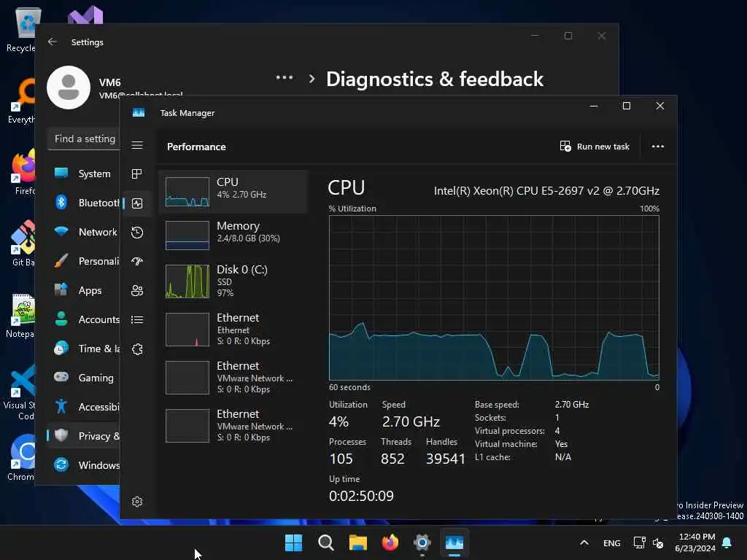Launch Firefox from taskbar
This screenshot has height=560, width=747.
pos(390,542)
